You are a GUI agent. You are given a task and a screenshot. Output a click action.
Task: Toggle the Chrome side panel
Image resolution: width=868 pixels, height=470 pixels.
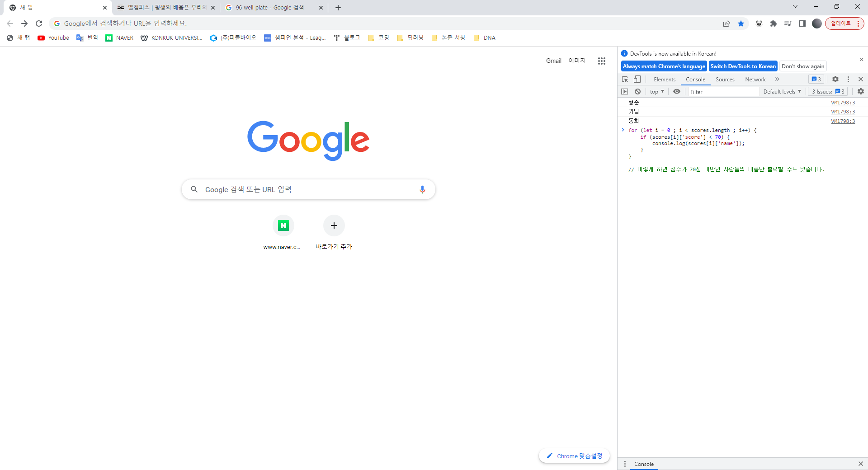pyautogui.click(x=802, y=23)
